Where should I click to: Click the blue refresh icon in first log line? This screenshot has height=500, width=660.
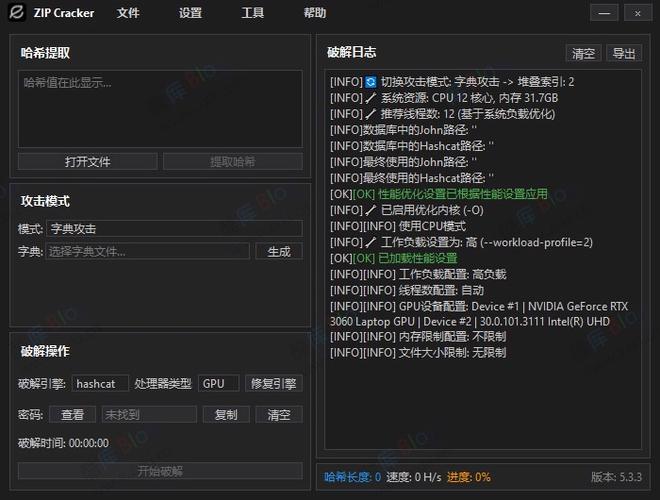370,82
